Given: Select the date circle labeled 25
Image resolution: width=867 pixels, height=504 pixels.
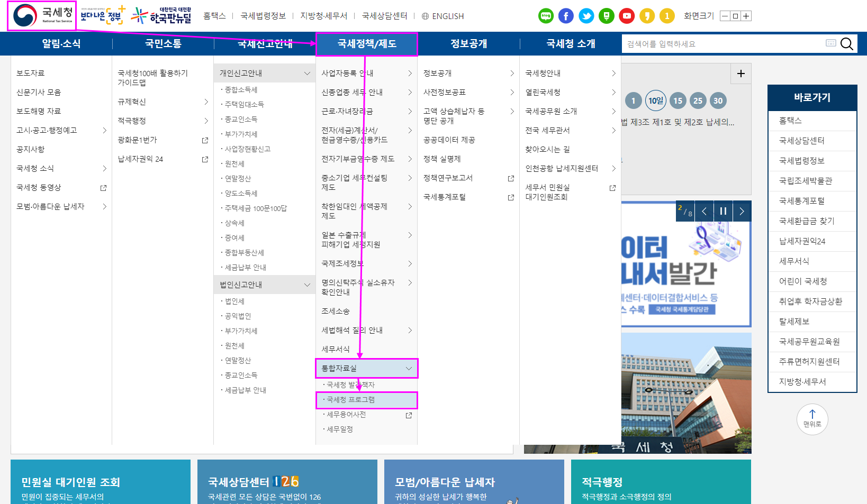Looking at the screenshot, I should [698, 100].
